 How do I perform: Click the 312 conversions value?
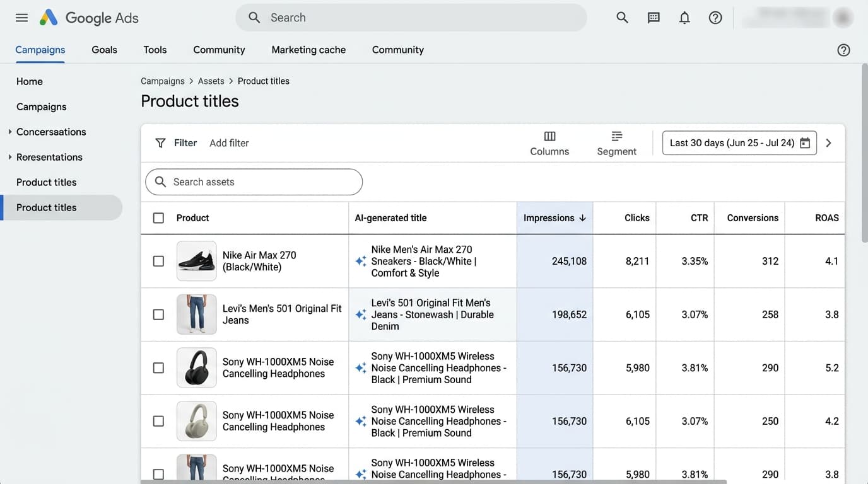(770, 261)
